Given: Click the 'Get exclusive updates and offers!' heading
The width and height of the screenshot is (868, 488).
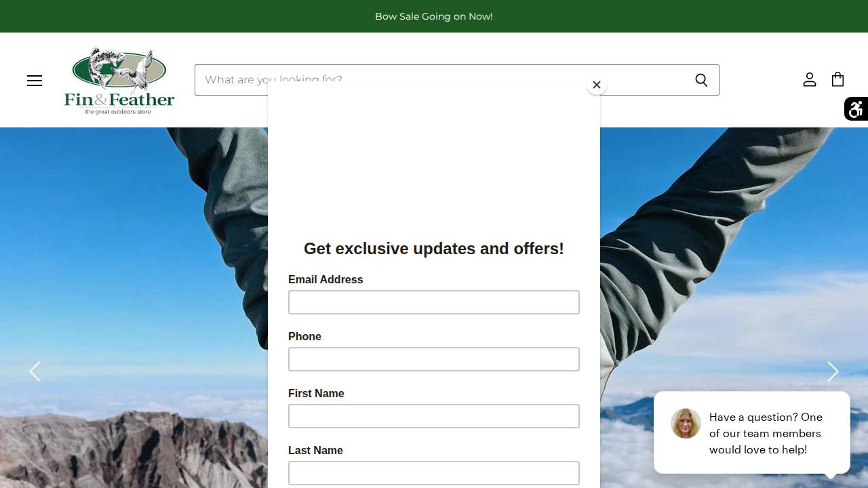Looking at the screenshot, I should (x=434, y=249).
